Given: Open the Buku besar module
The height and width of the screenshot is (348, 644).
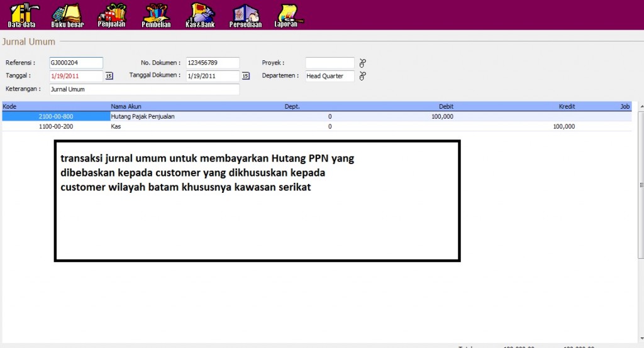Looking at the screenshot, I should coord(67,15).
